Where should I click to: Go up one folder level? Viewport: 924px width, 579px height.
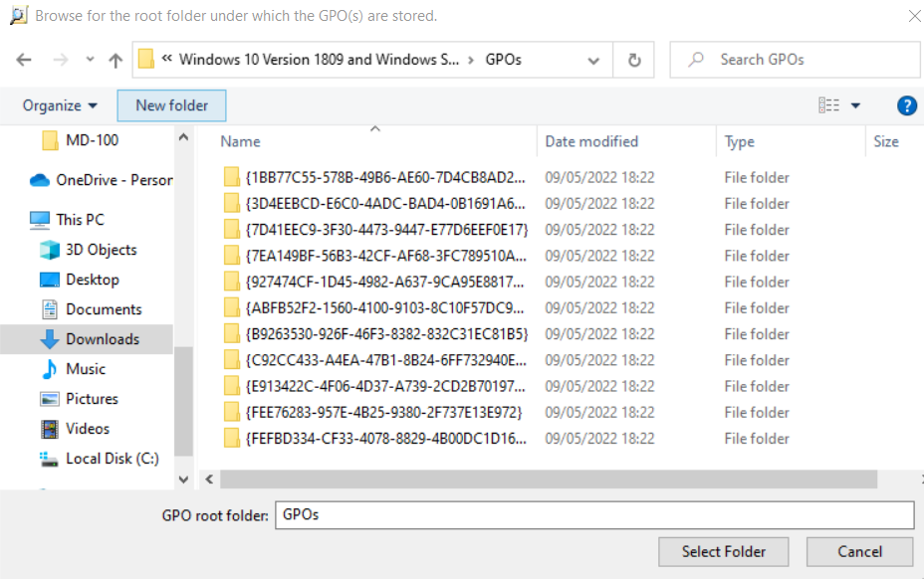tap(115, 61)
